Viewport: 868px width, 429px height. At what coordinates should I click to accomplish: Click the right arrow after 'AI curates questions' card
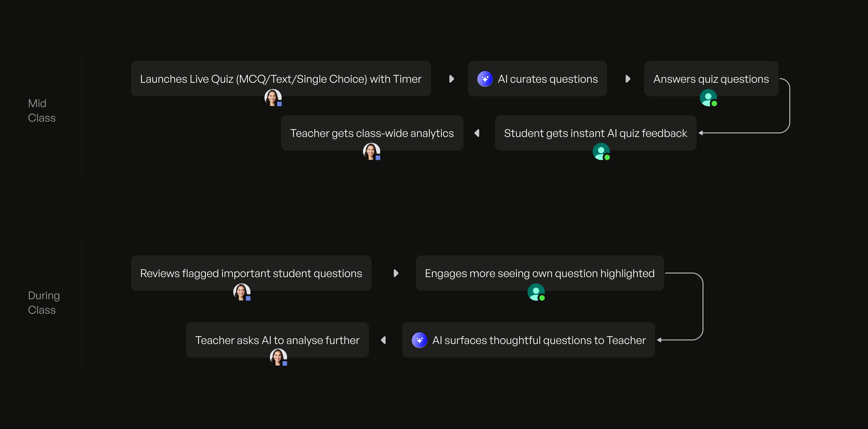pos(628,79)
